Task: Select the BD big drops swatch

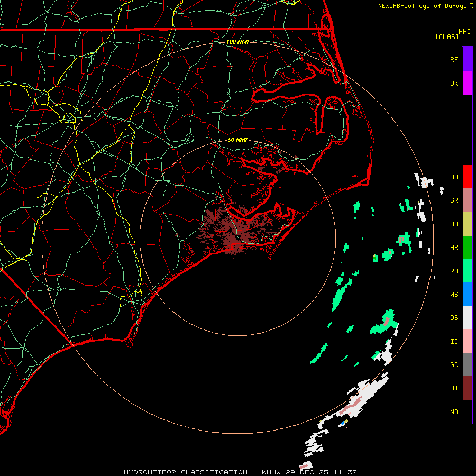Action: point(467,224)
